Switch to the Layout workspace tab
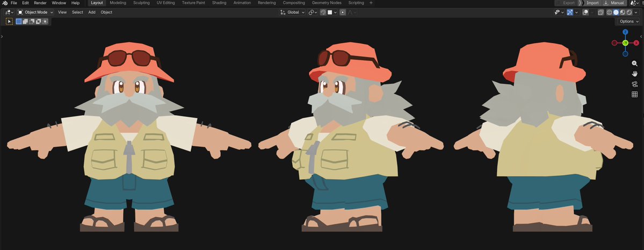This screenshot has height=250, width=644. [97, 3]
